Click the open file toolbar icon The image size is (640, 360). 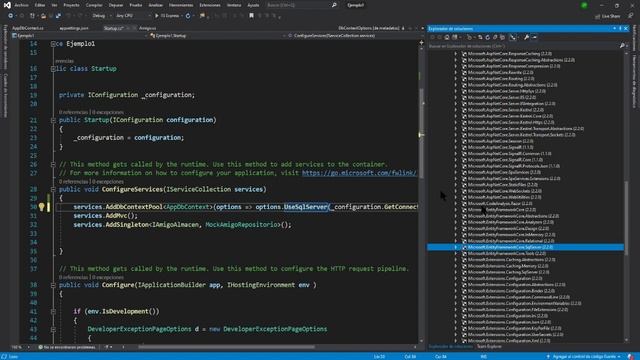tap(43, 16)
